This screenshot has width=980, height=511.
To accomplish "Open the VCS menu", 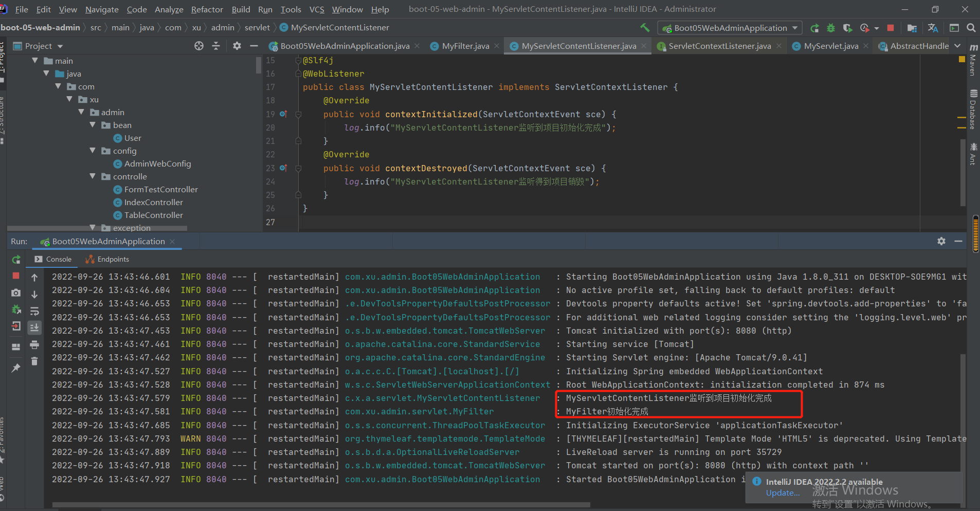I will [317, 9].
